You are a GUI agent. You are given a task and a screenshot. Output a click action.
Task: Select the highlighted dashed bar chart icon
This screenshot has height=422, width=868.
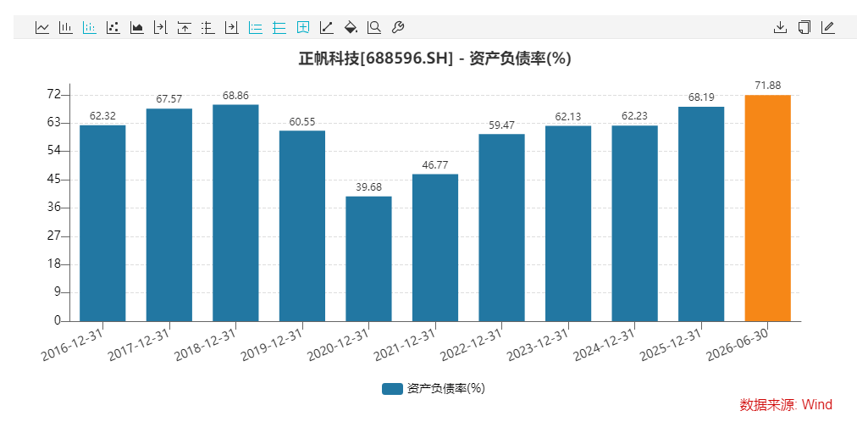click(90, 27)
